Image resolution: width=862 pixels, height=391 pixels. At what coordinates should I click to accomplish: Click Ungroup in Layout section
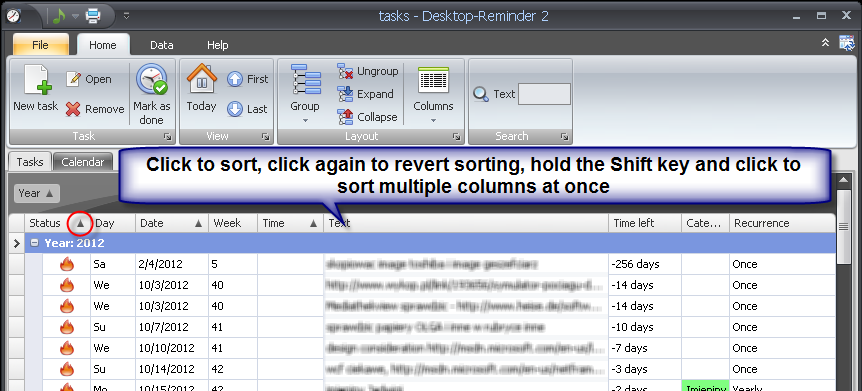point(368,71)
